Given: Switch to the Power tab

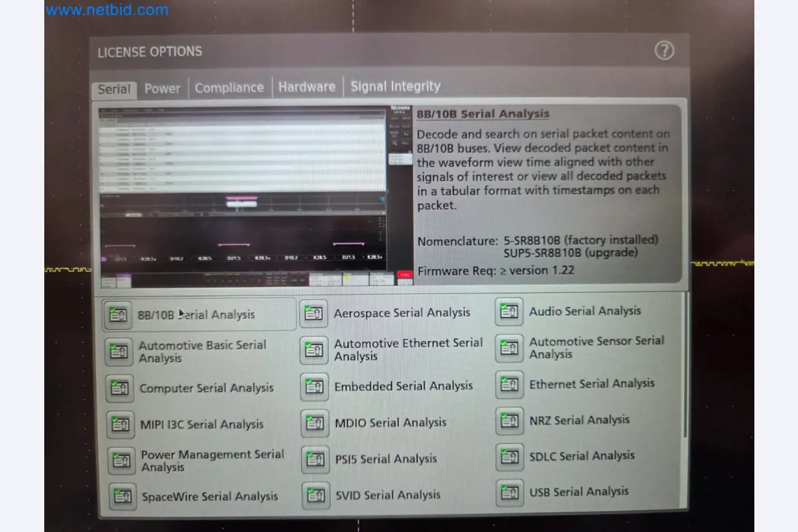Looking at the screenshot, I should (162, 88).
